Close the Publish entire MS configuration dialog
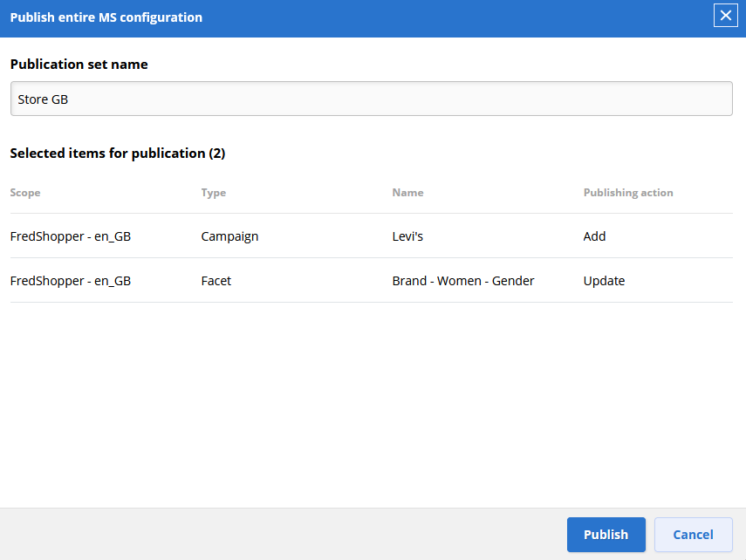 pos(725,15)
